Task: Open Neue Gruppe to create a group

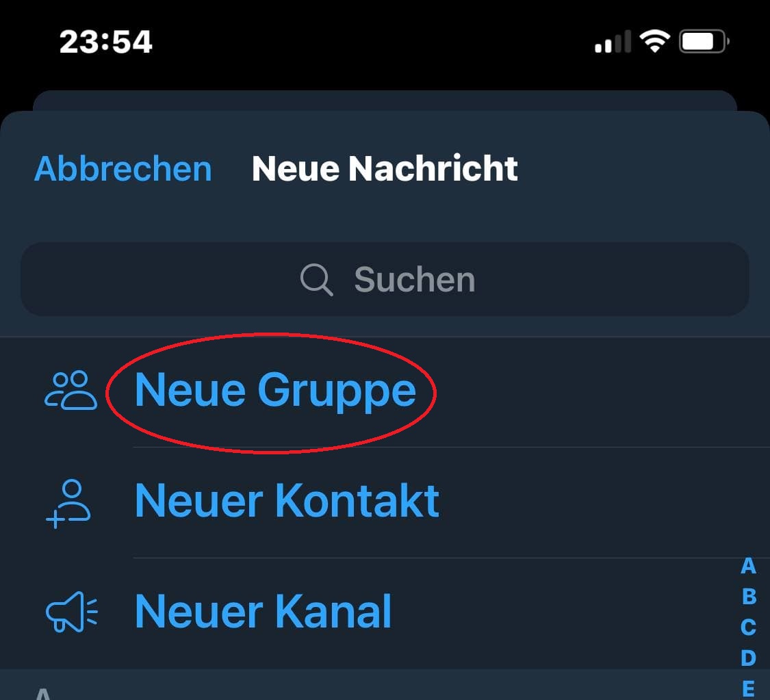Action: (276, 389)
